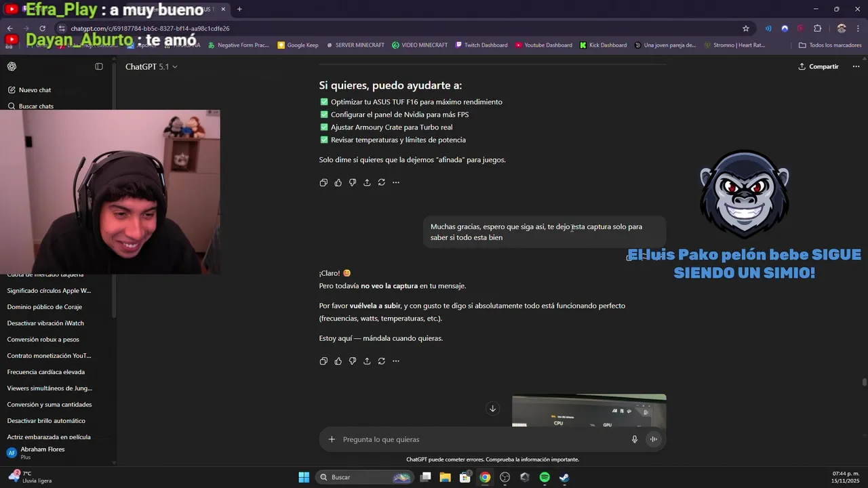Open chat 'Dominio público de Coraje'
The image size is (868, 488).
45,307
